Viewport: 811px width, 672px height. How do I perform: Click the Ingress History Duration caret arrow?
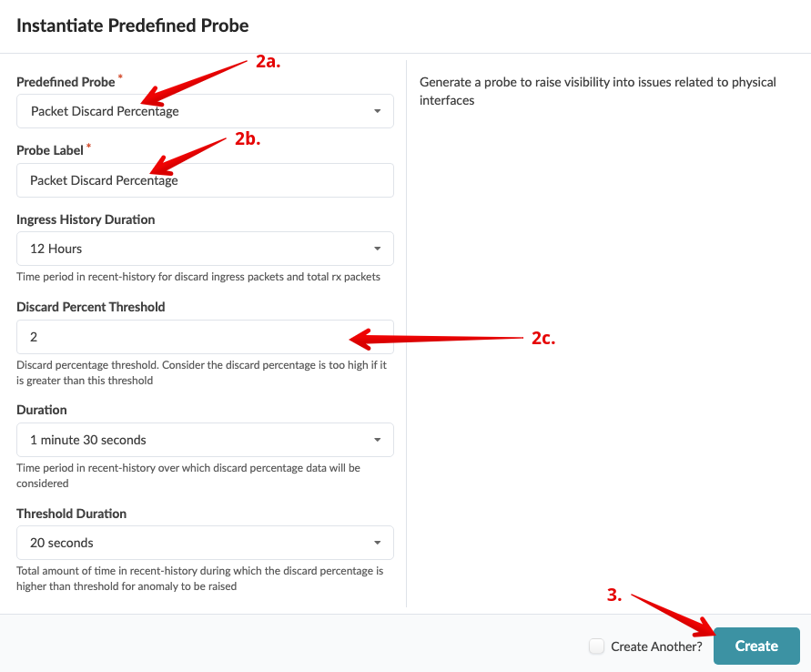click(x=377, y=249)
